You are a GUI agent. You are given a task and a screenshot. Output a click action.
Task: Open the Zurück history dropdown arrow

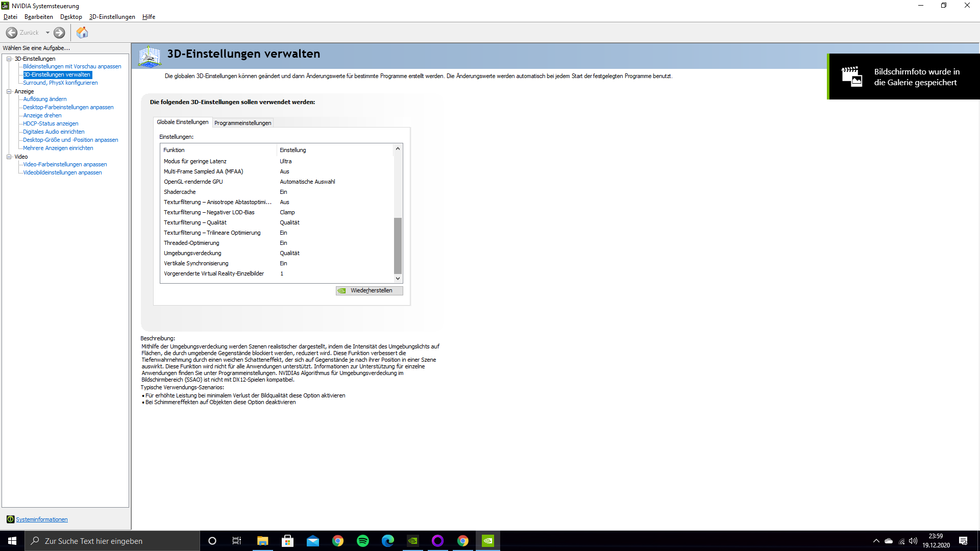47,33
